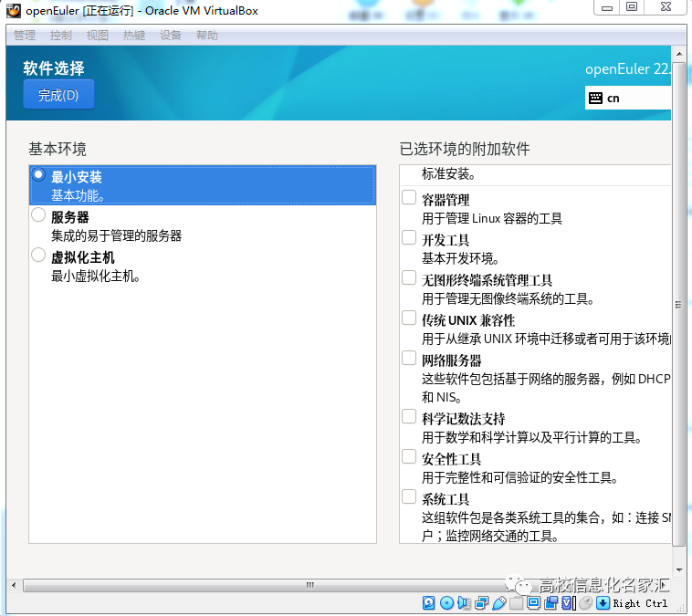Click the Right Ctrl host key label
The image size is (692, 616).
640,603
